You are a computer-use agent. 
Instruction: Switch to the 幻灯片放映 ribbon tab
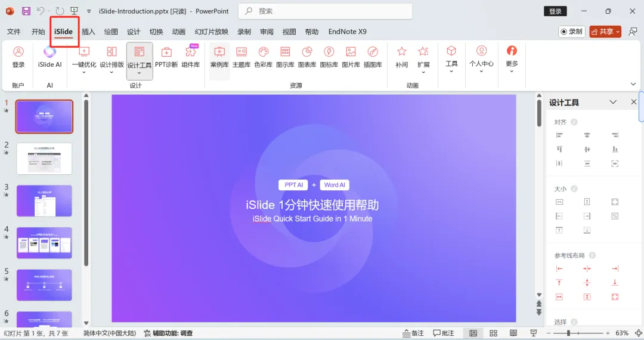[212, 32]
